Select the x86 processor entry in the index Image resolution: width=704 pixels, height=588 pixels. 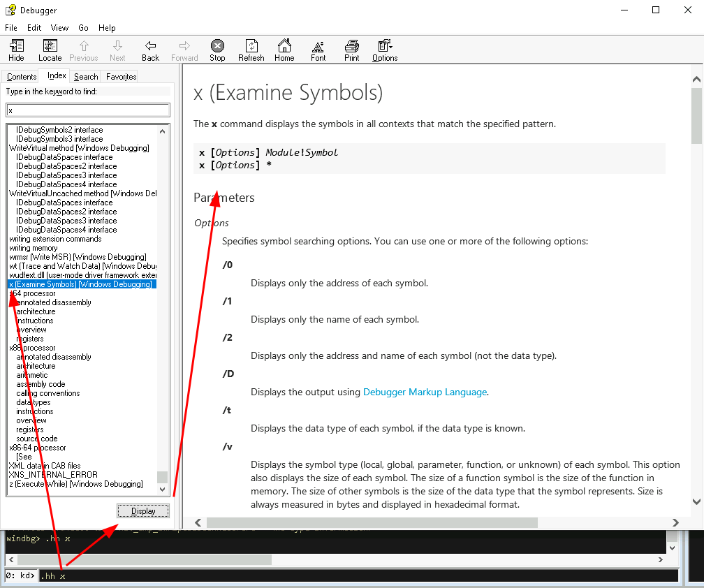(34, 347)
